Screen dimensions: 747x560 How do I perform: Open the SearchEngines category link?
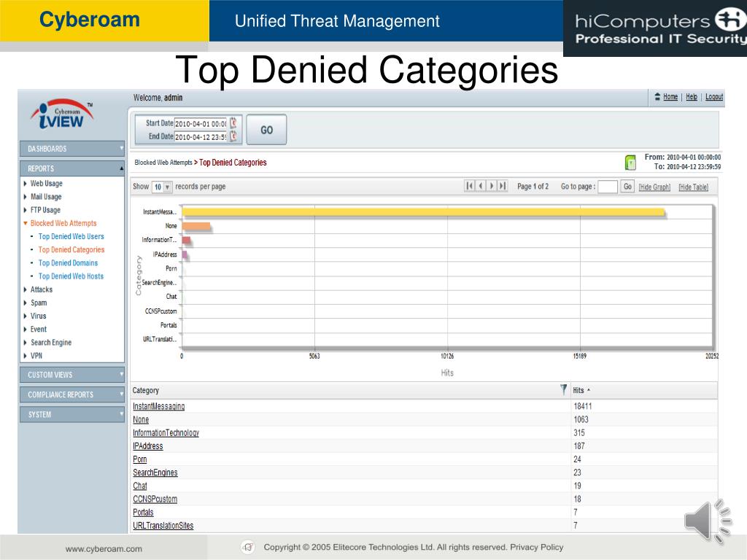coord(155,472)
